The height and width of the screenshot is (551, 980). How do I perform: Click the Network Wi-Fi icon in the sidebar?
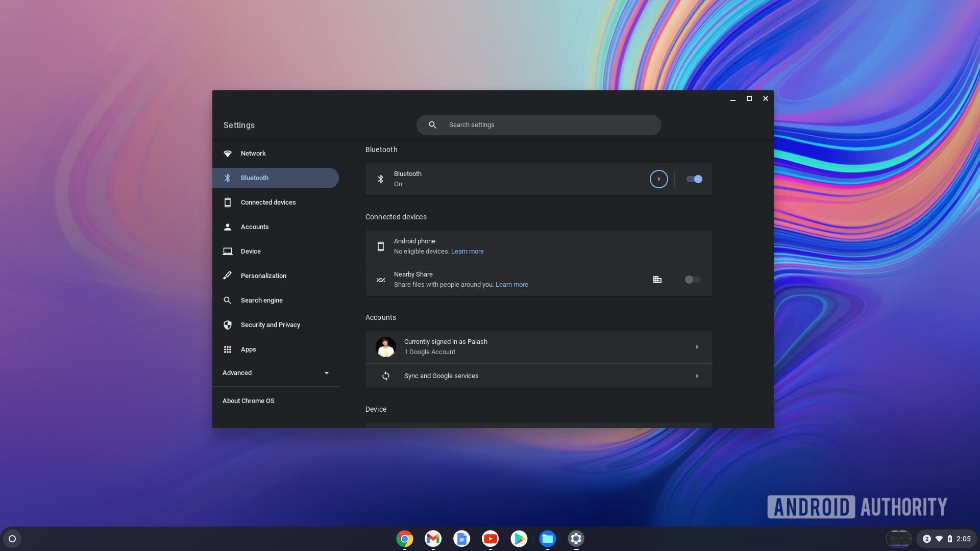tap(228, 154)
